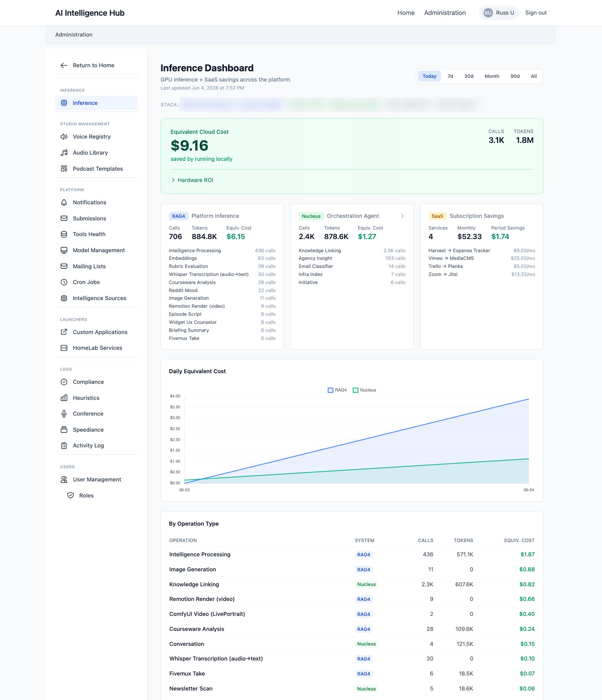Open Home in top navigation
Image resolution: width=602 pixels, height=700 pixels.
[x=406, y=13]
